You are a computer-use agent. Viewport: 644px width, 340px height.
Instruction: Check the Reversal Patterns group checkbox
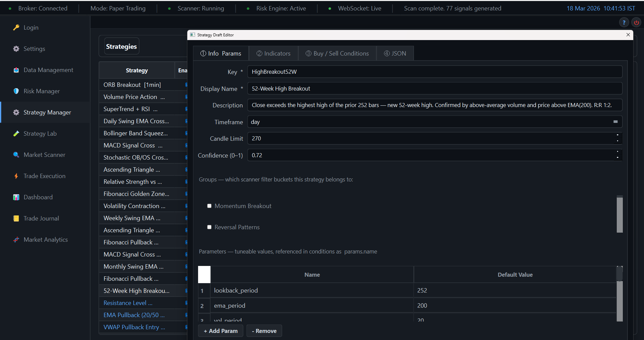209,227
